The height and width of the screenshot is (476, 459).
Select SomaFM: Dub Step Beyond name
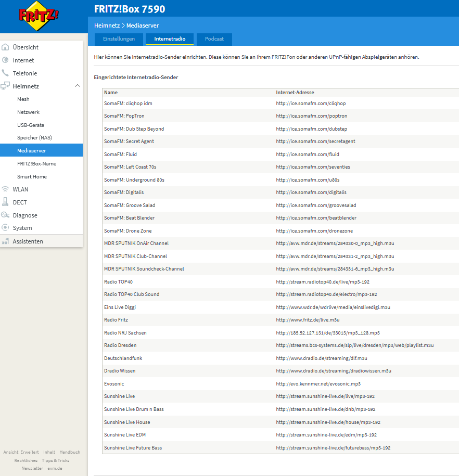coord(134,128)
